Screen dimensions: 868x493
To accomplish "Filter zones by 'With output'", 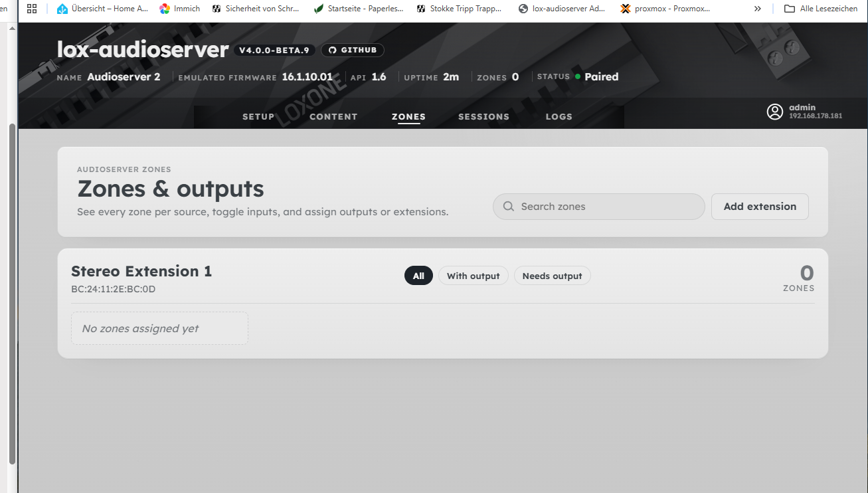I will [x=474, y=276].
